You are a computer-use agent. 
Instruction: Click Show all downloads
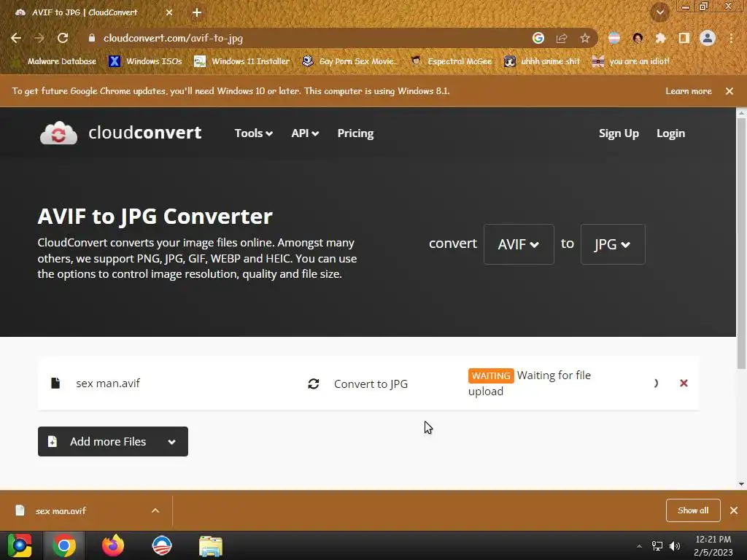(693, 510)
